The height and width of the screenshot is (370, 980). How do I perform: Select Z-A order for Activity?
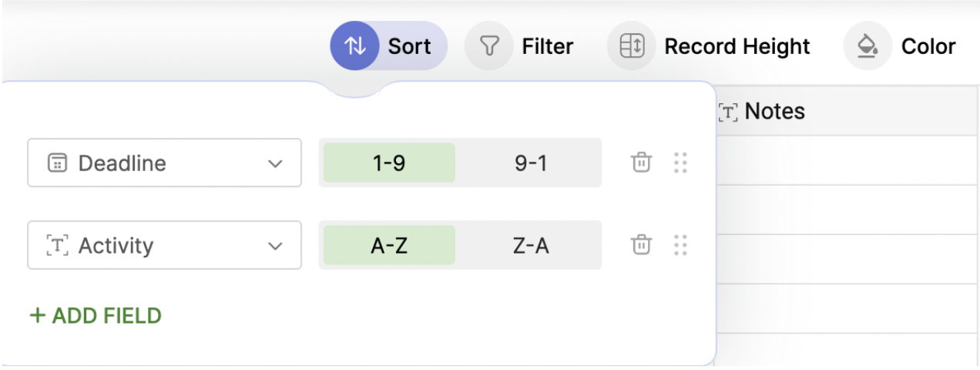coord(530,245)
